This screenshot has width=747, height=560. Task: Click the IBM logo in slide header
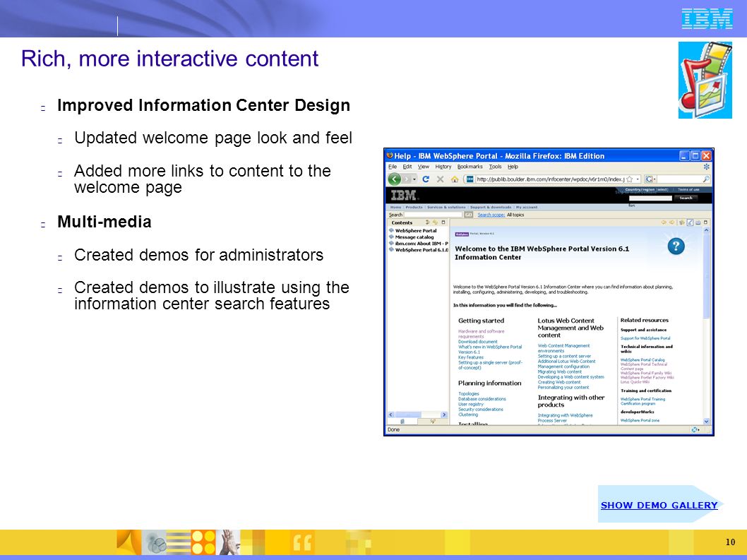pyautogui.click(x=707, y=19)
